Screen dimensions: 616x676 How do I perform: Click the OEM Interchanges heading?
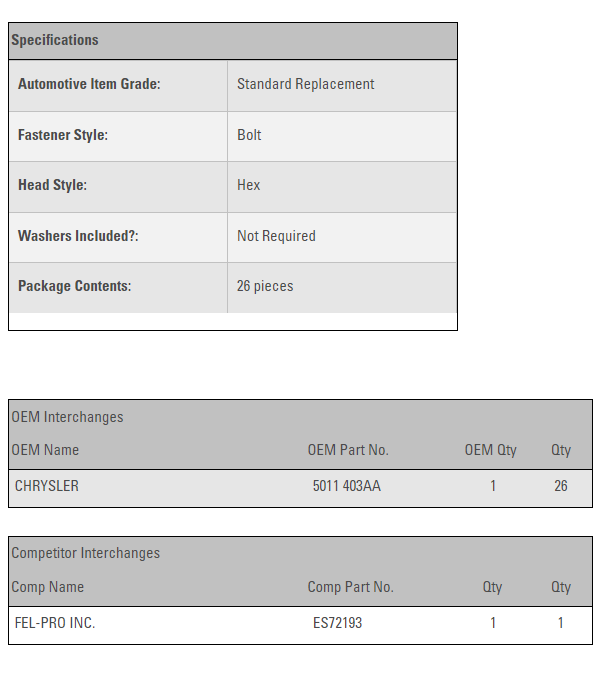pos(67,417)
